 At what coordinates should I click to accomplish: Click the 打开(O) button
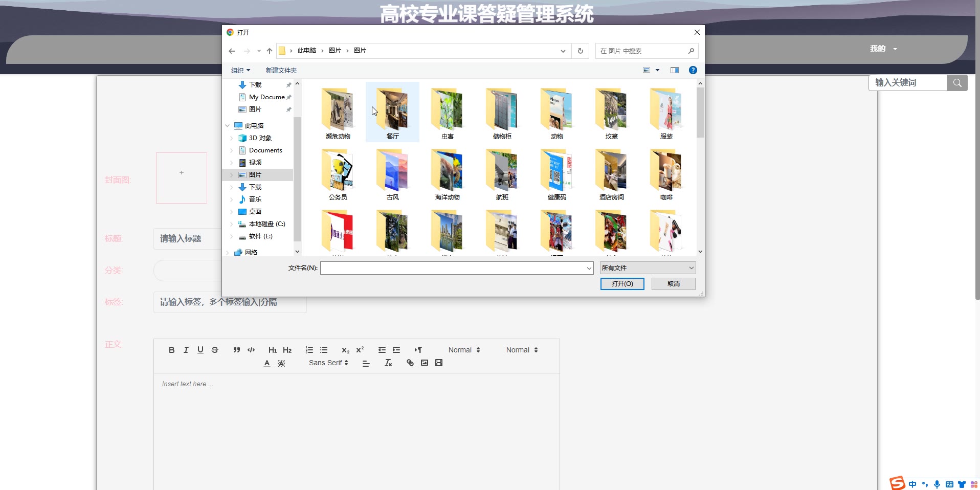(622, 284)
